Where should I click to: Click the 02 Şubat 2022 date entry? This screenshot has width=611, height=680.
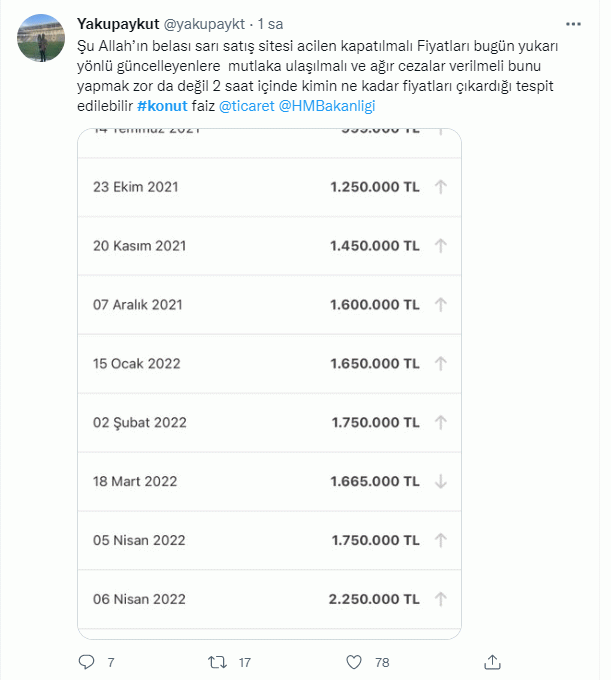point(139,422)
